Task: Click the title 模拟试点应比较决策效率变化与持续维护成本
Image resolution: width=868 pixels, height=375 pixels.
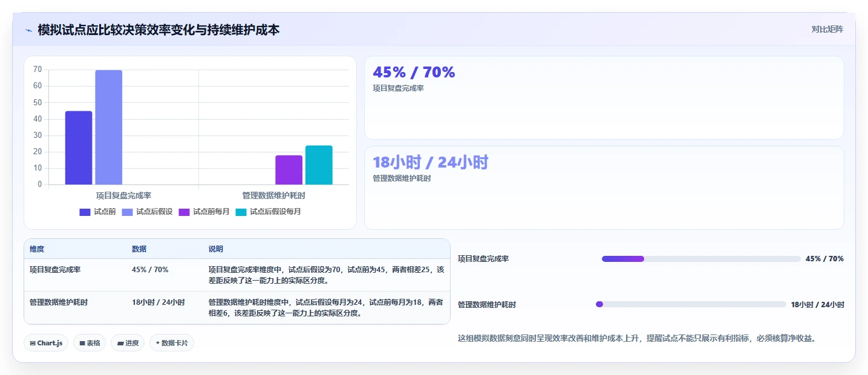Action: (158, 30)
